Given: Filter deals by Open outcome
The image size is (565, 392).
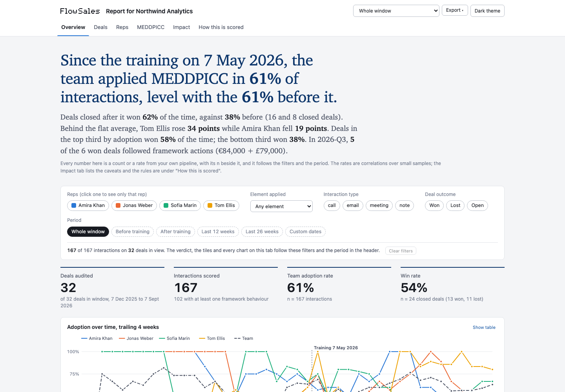Looking at the screenshot, I should (x=478, y=205).
